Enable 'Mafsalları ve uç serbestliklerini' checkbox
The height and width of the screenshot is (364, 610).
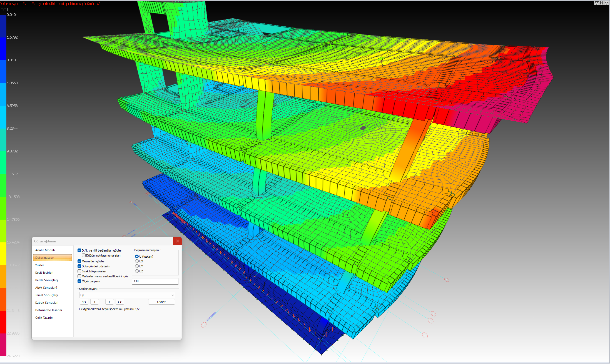point(79,276)
